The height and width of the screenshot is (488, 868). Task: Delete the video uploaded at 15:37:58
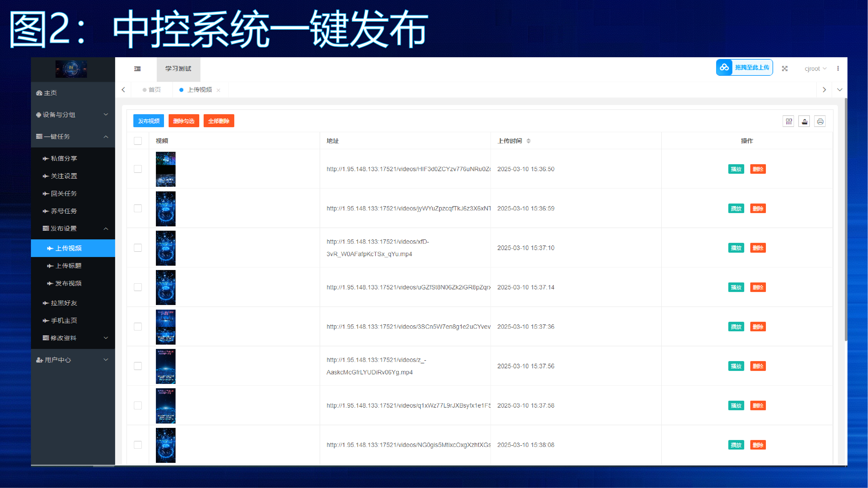[758, 406]
